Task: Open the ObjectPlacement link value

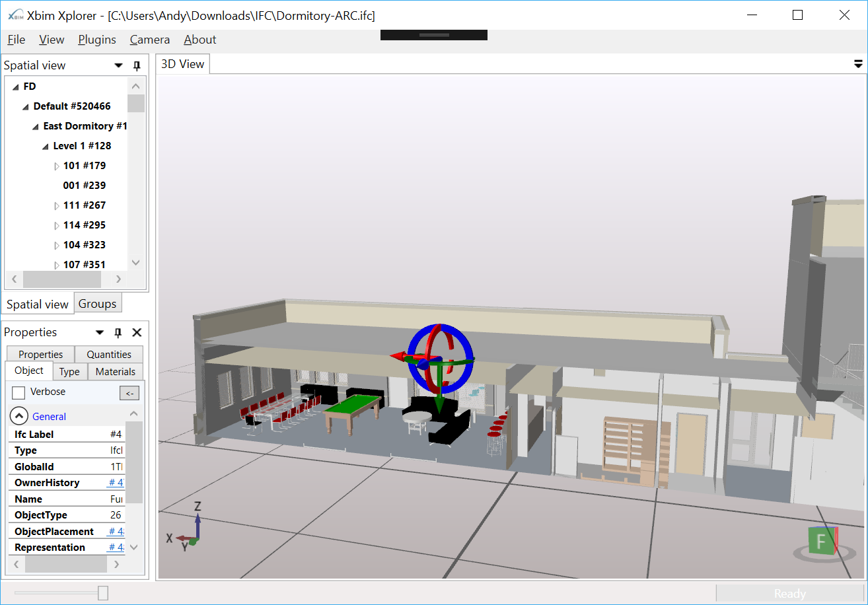Action: point(116,532)
